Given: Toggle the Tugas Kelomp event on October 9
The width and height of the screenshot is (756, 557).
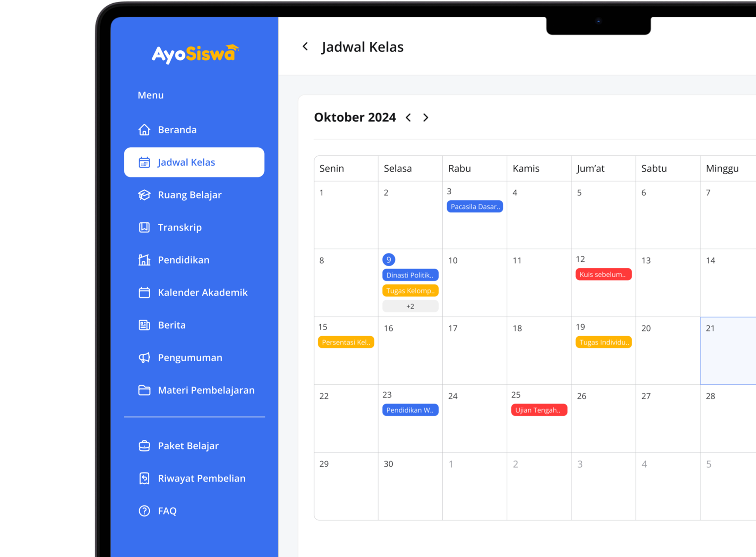Looking at the screenshot, I should pos(410,290).
